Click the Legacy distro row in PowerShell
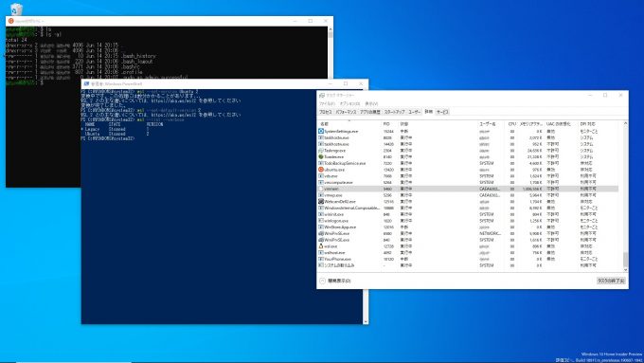This screenshot has width=644, height=363. (x=116, y=129)
